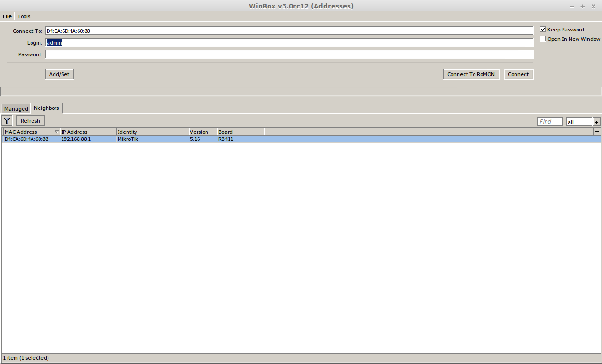
Task: Click IP address 192.168.88.1 cell
Action: pos(76,139)
